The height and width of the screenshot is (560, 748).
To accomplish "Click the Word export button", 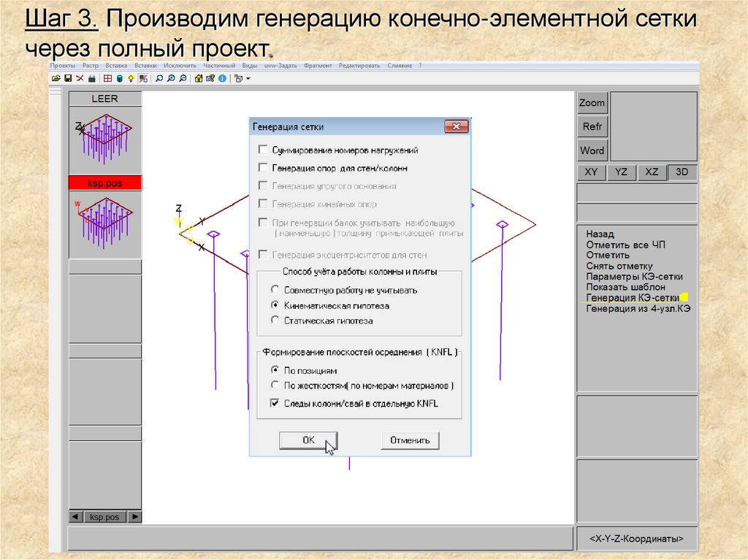I will click(592, 150).
